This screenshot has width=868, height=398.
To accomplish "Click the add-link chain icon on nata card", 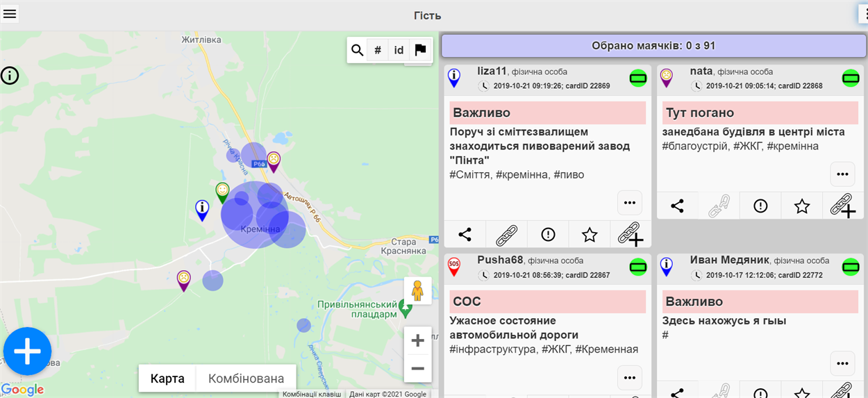I will point(842,206).
